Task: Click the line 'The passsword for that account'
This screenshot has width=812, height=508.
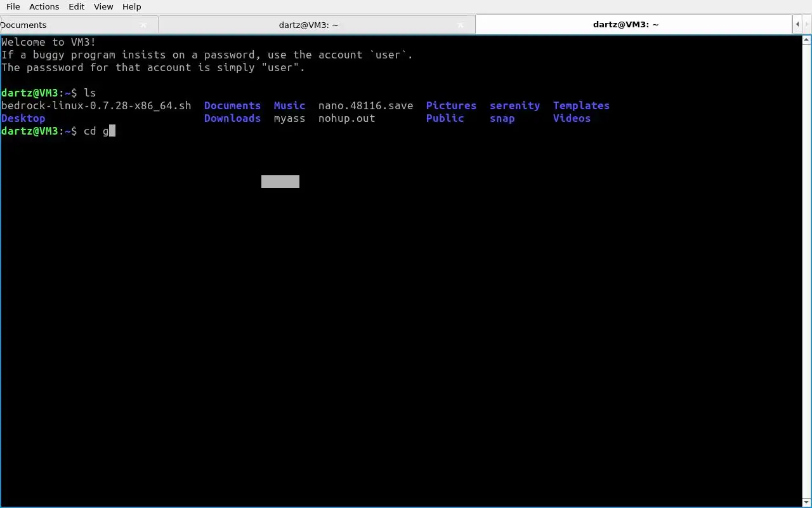Action: 153,67
